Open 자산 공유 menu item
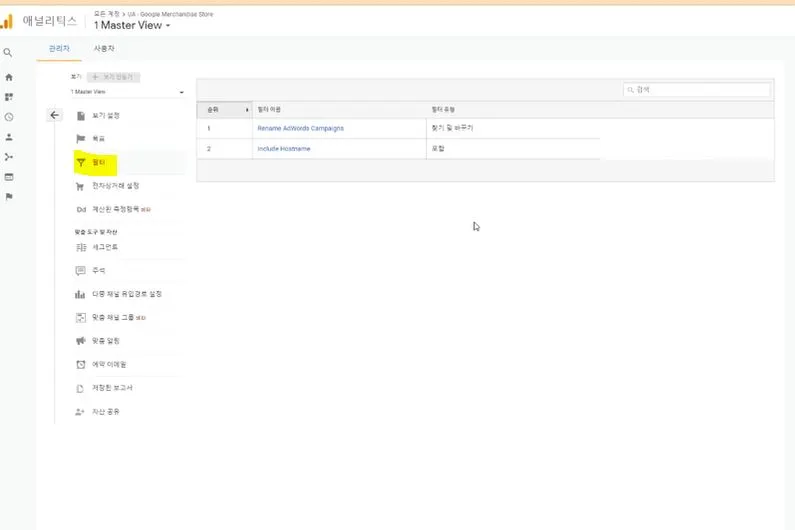This screenshot has width=795, height=530. point(105,411)
